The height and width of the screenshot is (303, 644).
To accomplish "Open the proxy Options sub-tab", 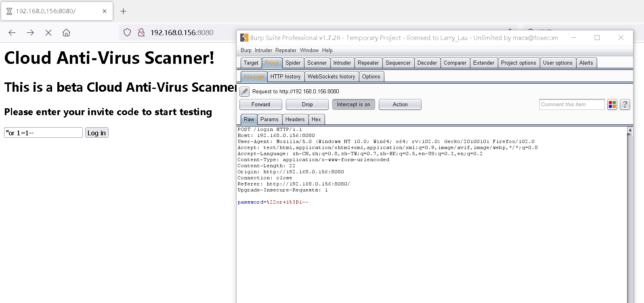I will pos(371,77).
